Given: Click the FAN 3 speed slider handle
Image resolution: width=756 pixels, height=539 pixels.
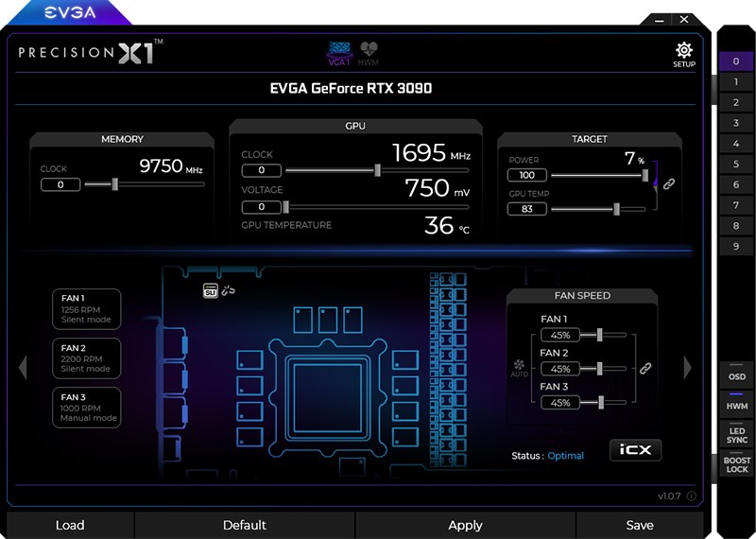Looking at the screenshot, I should [x=601, y=402].
